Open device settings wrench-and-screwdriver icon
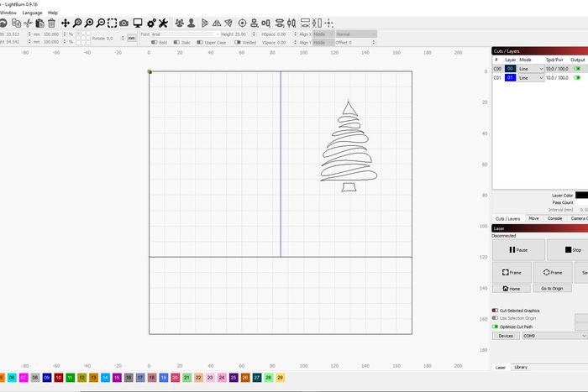The width and height of the screenshot is (588, 392). click(164, 23)
